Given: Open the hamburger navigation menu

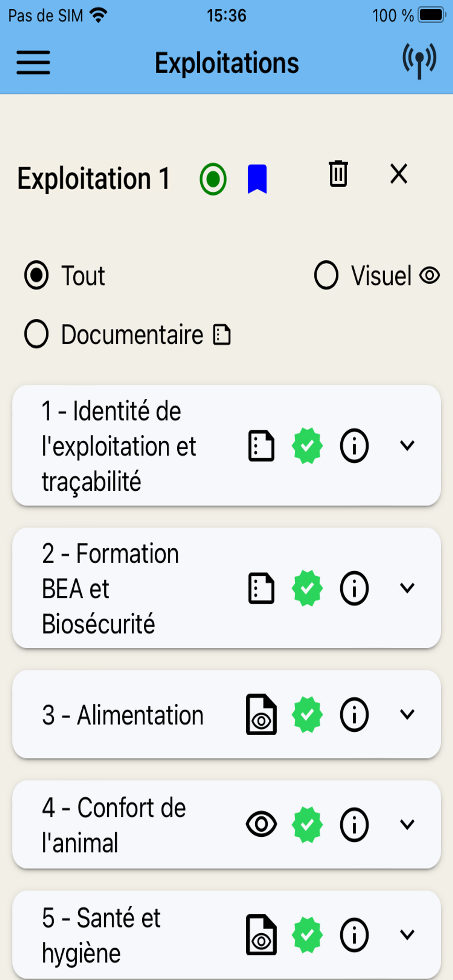Looking at the screenshot, I should point(33,62).
